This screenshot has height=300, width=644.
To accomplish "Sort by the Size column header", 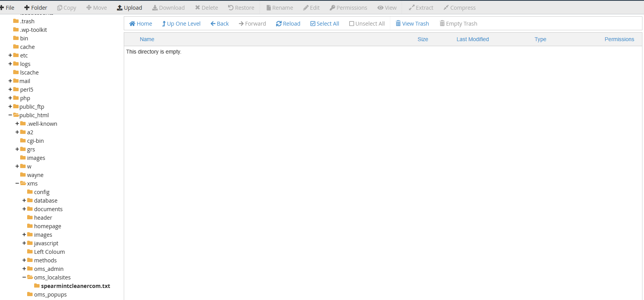I will 422,39.
